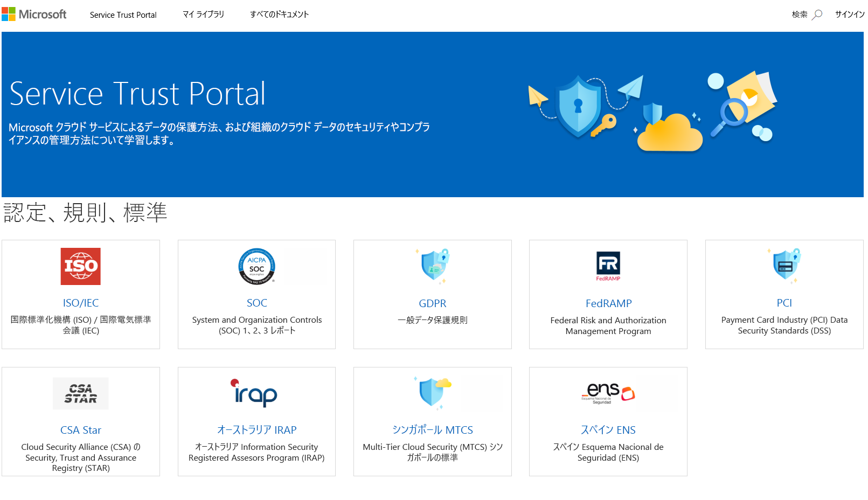Open the オーストラリア IRAP link
The image size is (868, 500).
(x=257, y=430)
